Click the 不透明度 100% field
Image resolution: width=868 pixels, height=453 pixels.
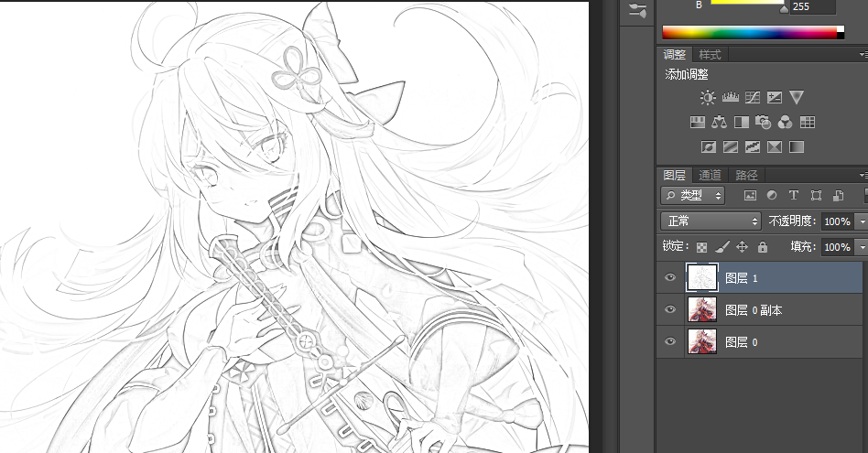pos(838,221)
